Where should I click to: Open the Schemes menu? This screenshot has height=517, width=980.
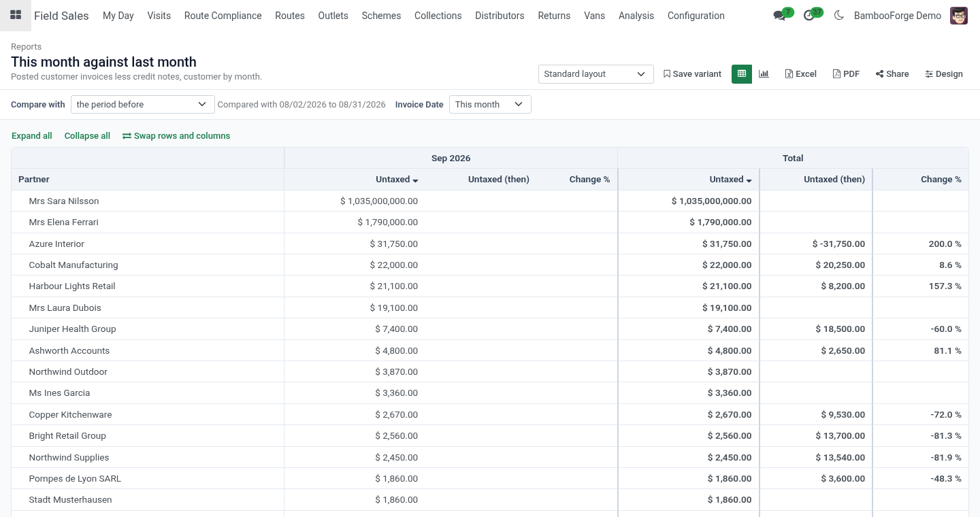[x=381, y=16]
